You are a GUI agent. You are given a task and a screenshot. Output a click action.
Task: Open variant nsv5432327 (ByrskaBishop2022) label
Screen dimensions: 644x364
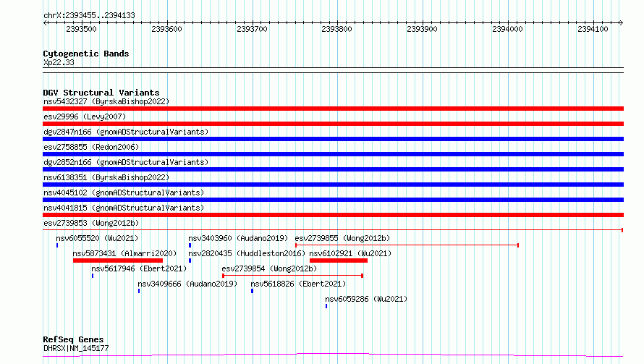click(x=106, y=101)
